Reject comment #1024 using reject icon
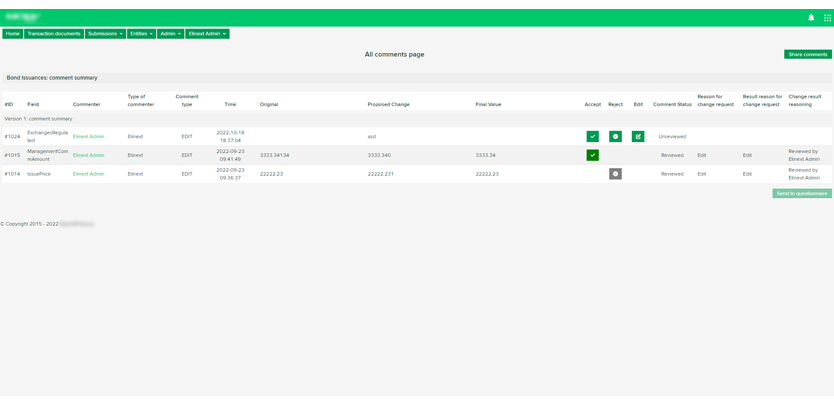Viewport: 834px width, 405px height. click(x=616, y=136)
